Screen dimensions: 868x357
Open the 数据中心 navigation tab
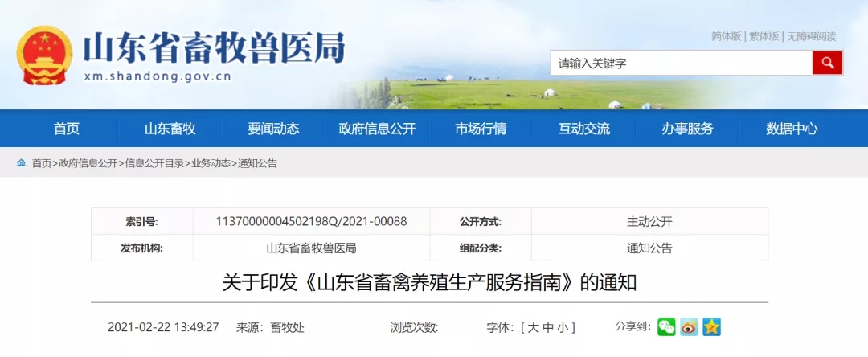(x=792, y=129)
